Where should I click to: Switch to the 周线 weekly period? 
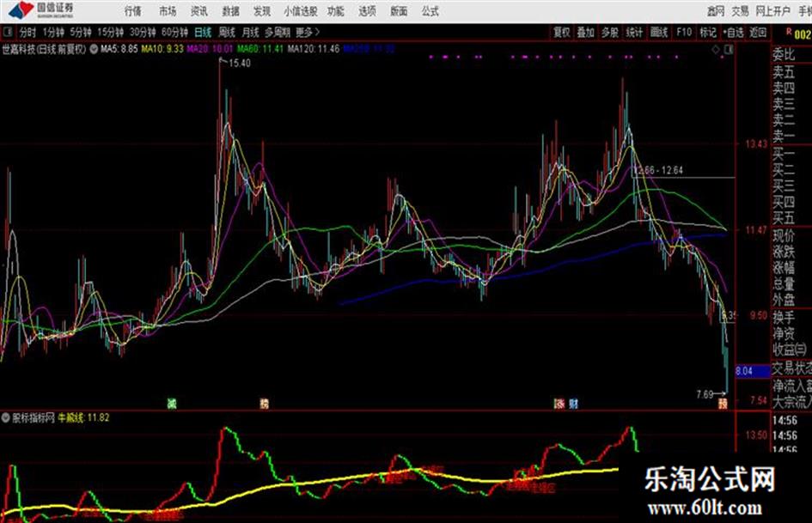(x=227, y=32)
